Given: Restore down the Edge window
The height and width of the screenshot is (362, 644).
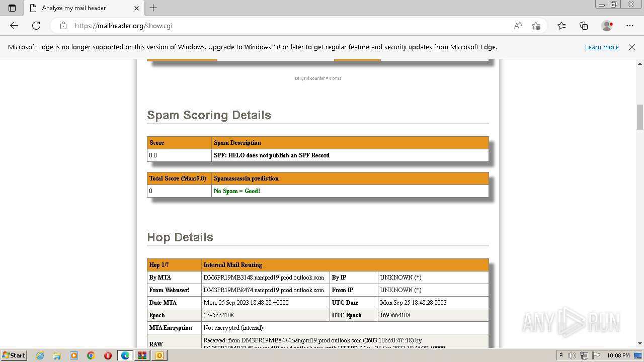Looking at the screenshot, I should (614, 5).
